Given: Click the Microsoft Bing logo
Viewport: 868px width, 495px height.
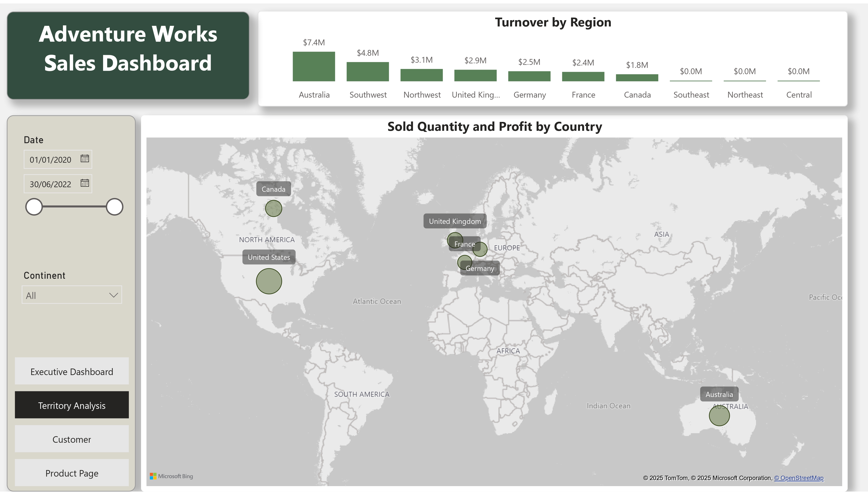Looking at the screenshot, I should 171,476.
